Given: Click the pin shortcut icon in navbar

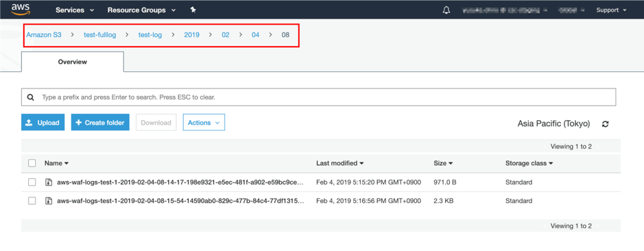Looking at the screenshot, I should [x=193, y=10].
